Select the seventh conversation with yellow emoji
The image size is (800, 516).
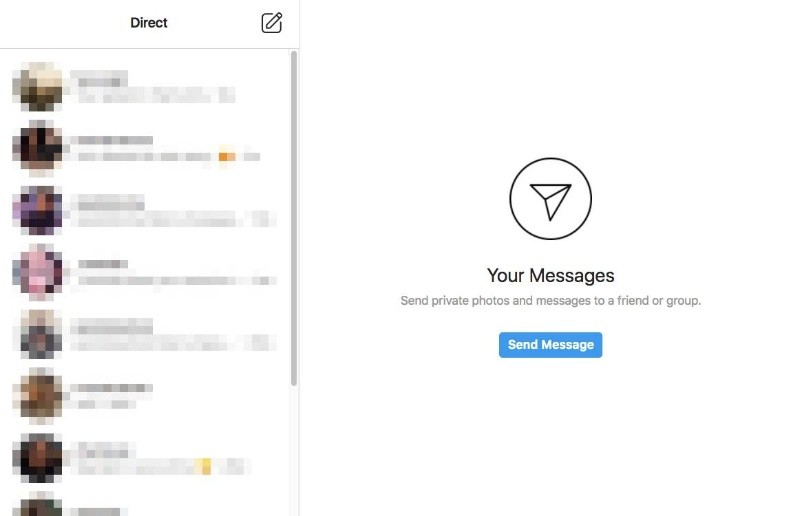tap(145, 458)
